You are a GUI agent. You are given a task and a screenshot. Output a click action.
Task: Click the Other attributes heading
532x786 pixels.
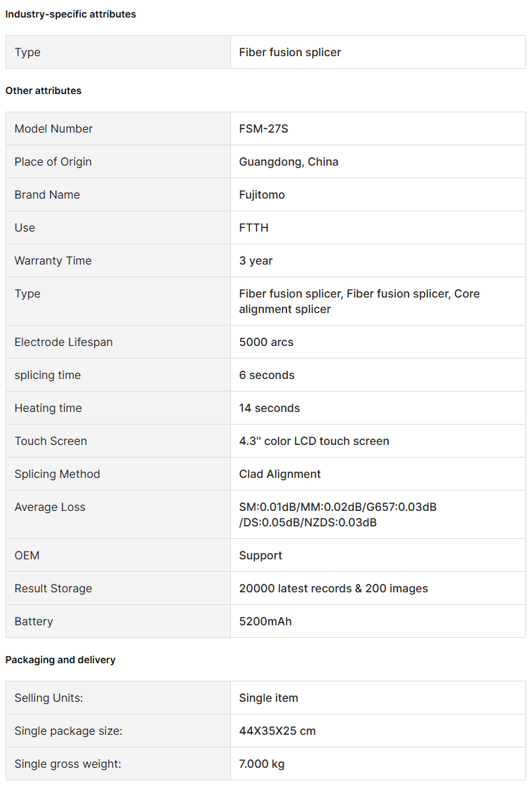pyautogui.click(x=44, y=91)
